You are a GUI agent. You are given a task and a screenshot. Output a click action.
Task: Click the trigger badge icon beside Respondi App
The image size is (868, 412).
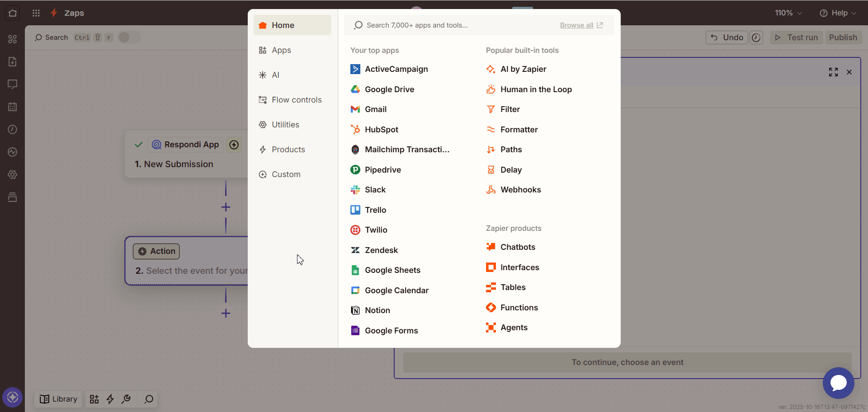point(234,145)
